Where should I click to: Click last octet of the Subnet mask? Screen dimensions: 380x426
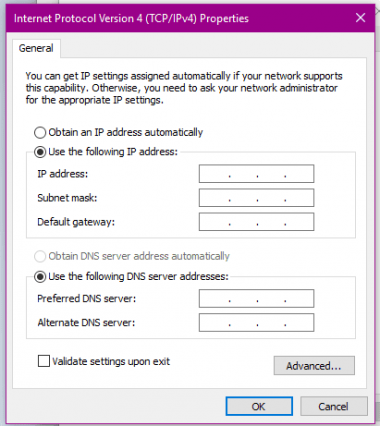(299, 198)
